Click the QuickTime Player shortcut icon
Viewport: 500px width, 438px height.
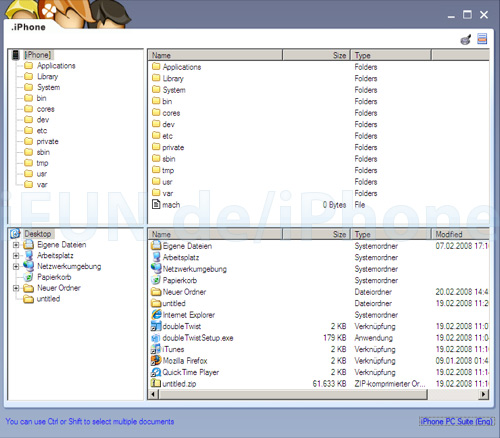[x=156, y=372]
